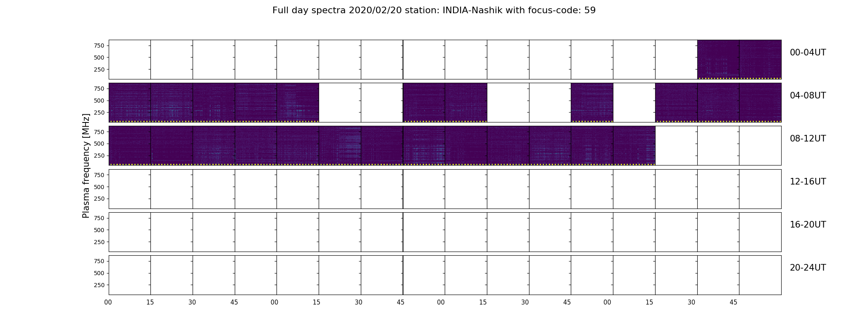Screen dimensions: 868x331
Task: Open the 06:45 spectrogram in 04-08UT row
Action: pos(592,103)
